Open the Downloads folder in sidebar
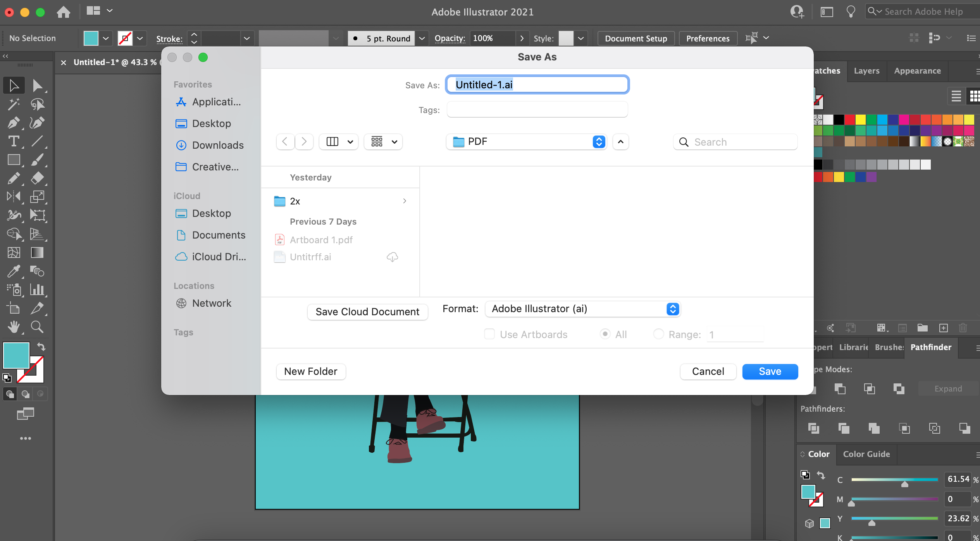 [217, 144]
